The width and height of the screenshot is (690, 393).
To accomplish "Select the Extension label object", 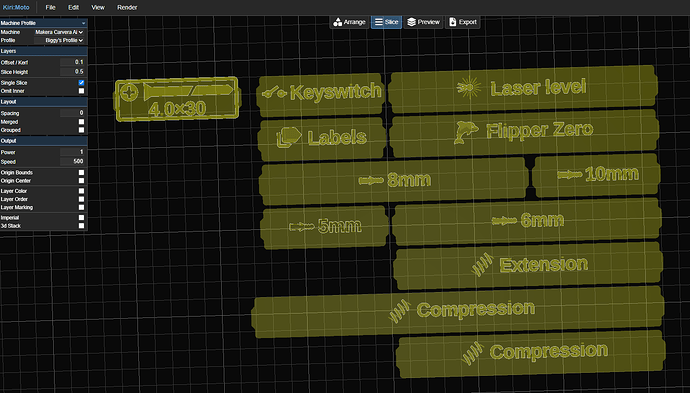I will point(528,266).
